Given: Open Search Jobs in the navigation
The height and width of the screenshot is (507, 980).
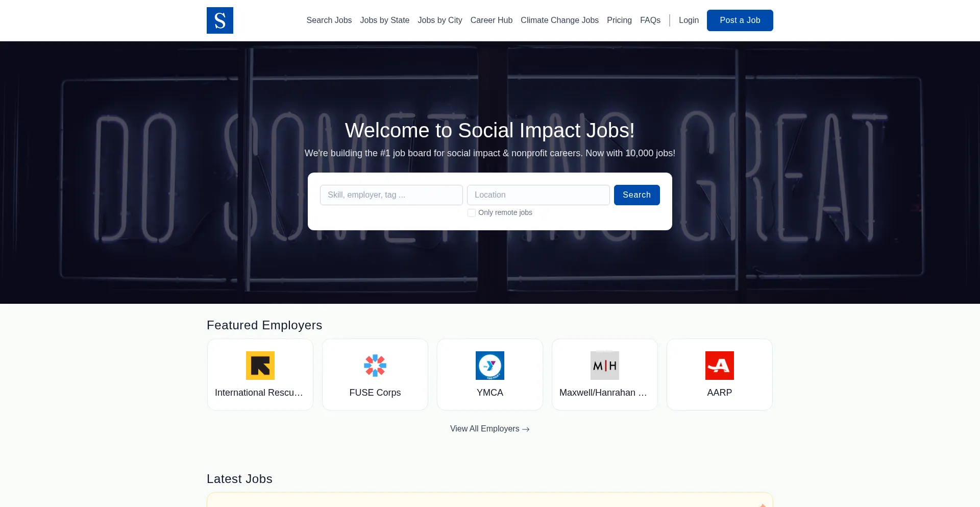Looking at the screenshot, I should coord(329,20).
